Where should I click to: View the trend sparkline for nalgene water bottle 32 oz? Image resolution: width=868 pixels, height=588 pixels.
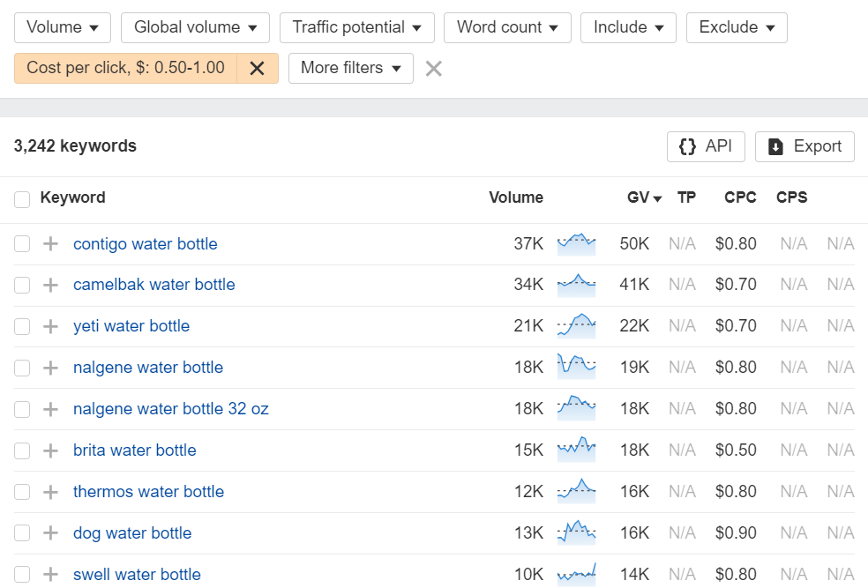click(x=576, y=408)
